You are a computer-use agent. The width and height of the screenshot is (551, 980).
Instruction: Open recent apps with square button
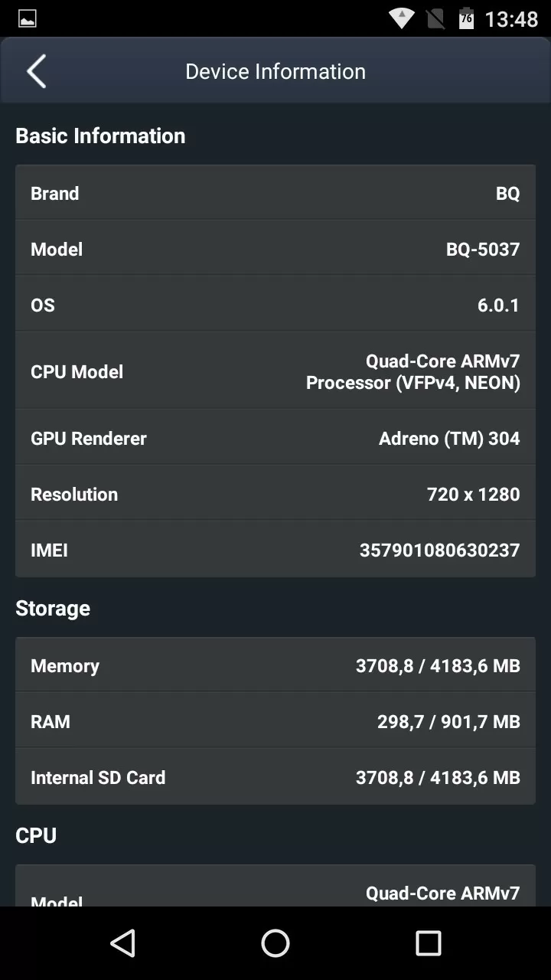429,943
